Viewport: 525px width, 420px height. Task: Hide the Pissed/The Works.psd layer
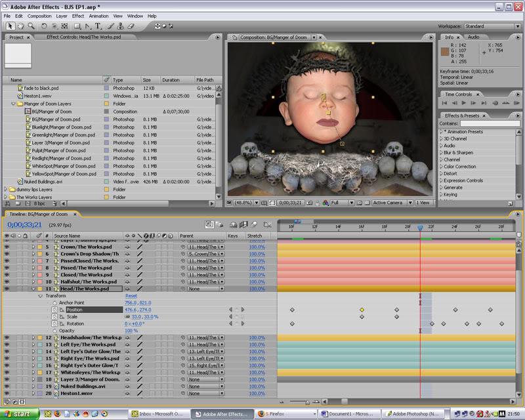pos(7,268)
